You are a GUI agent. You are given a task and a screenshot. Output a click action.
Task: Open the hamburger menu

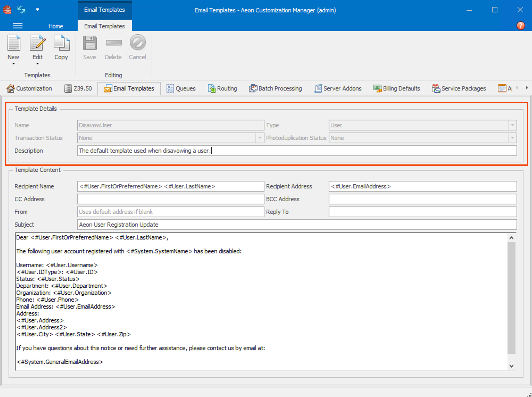click(18, 26)
